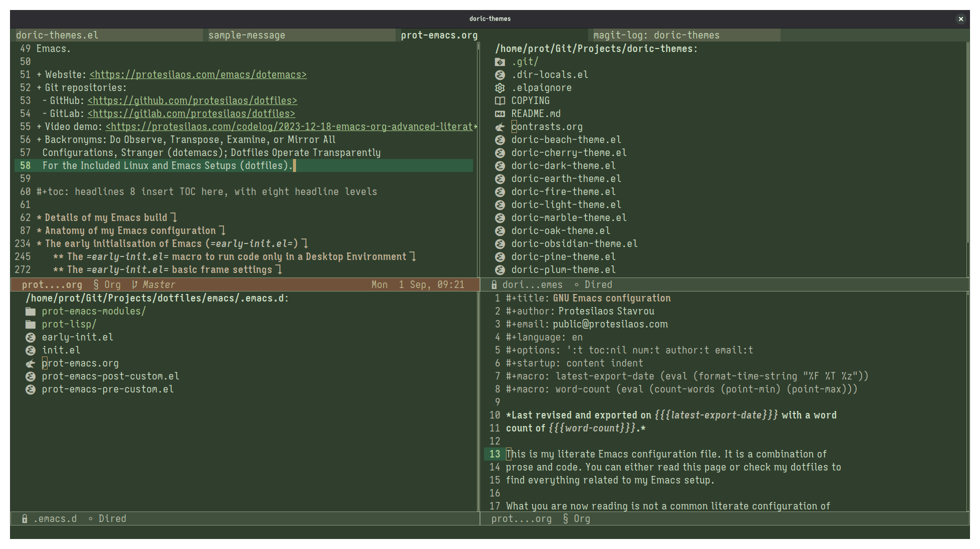
Task: Click the icon beside prot-emacs-post-custom.el
Action: (30, 376)
